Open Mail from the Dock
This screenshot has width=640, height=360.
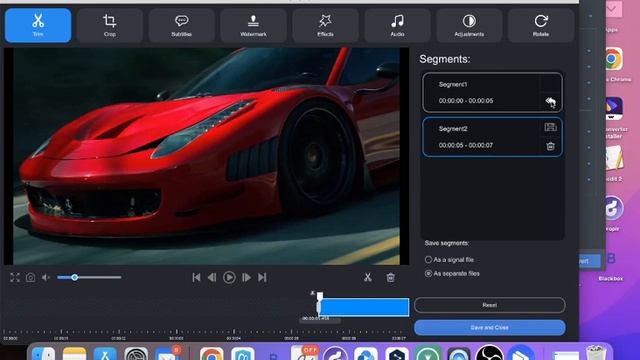pos(167,353)
